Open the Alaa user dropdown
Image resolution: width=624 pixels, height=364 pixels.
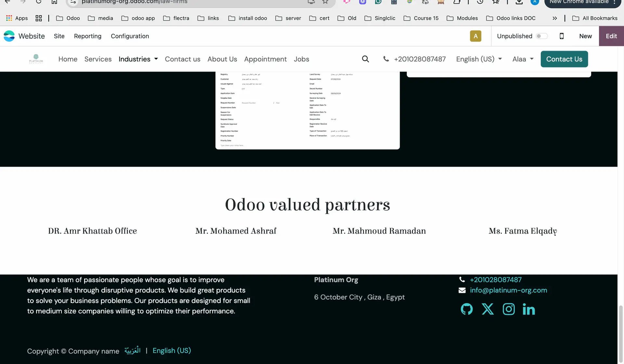pyautogui.click(x=523, y=59)
